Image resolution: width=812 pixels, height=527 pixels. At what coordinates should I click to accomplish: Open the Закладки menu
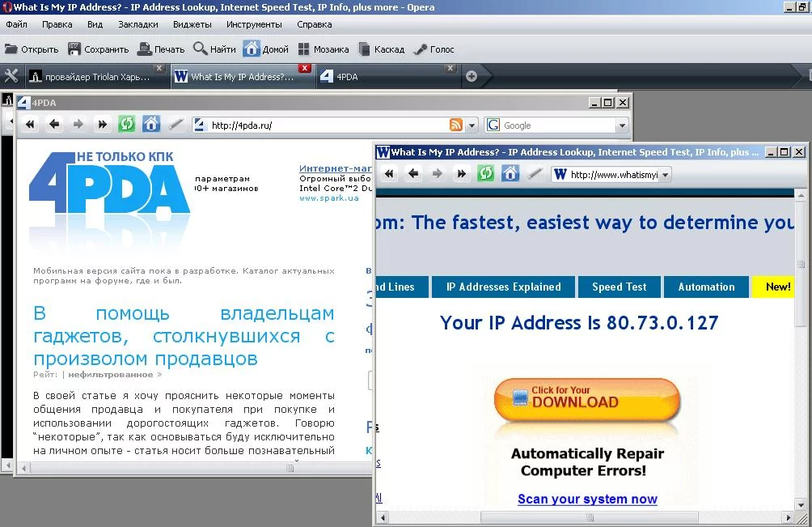point(138,24)
